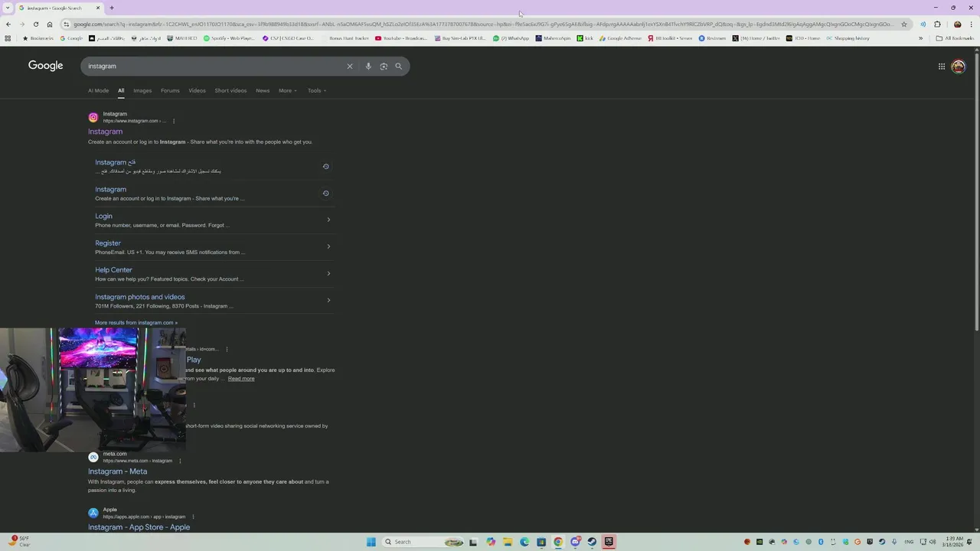Expand the Login sitelink chevron
This screenshot has width=980, height=551.
pyautogui.click(x=328, y=220)
